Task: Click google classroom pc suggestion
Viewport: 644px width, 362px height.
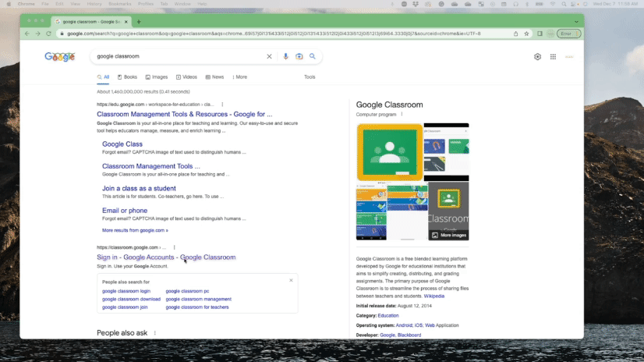Action: (x=187, y=291)
